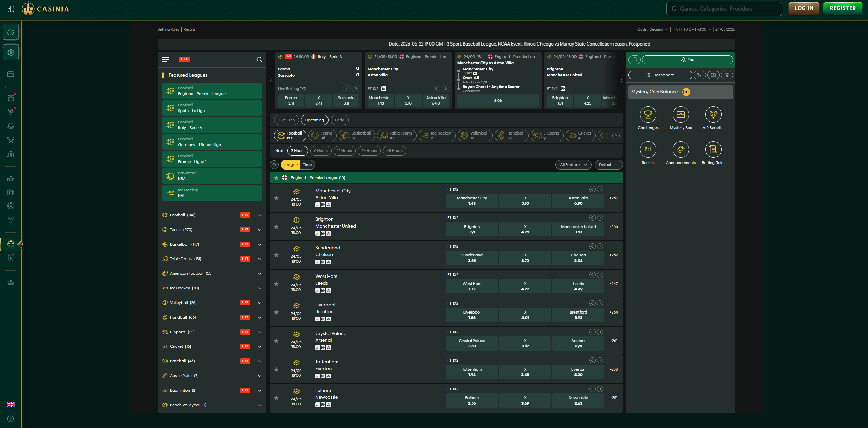Click the Casinia logo
Screen dimensions: 868x428
click(46, 9)
